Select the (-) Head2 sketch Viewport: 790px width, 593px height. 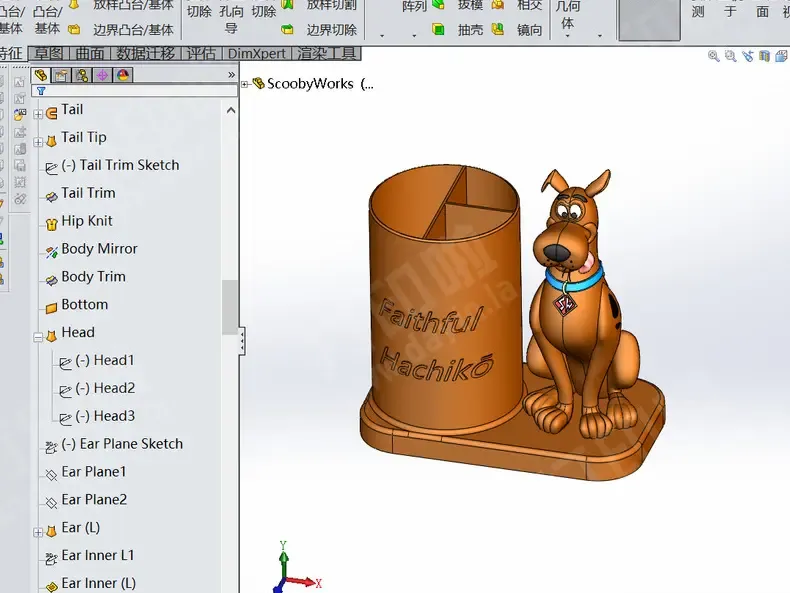point(105,388)
